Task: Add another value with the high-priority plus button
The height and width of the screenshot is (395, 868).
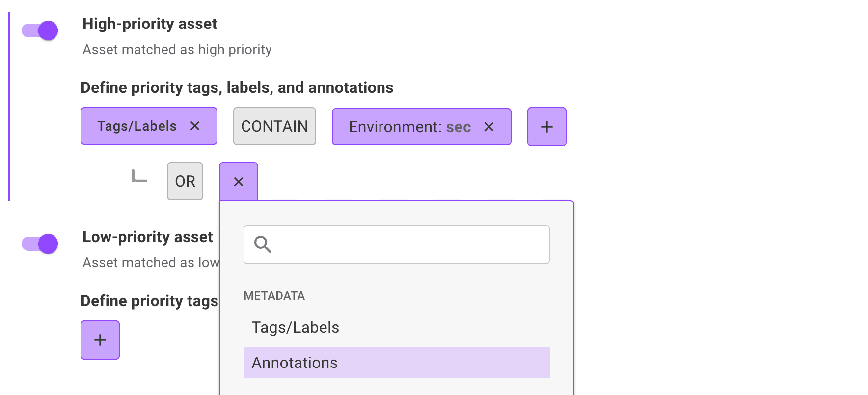Action: pos(546,127)
